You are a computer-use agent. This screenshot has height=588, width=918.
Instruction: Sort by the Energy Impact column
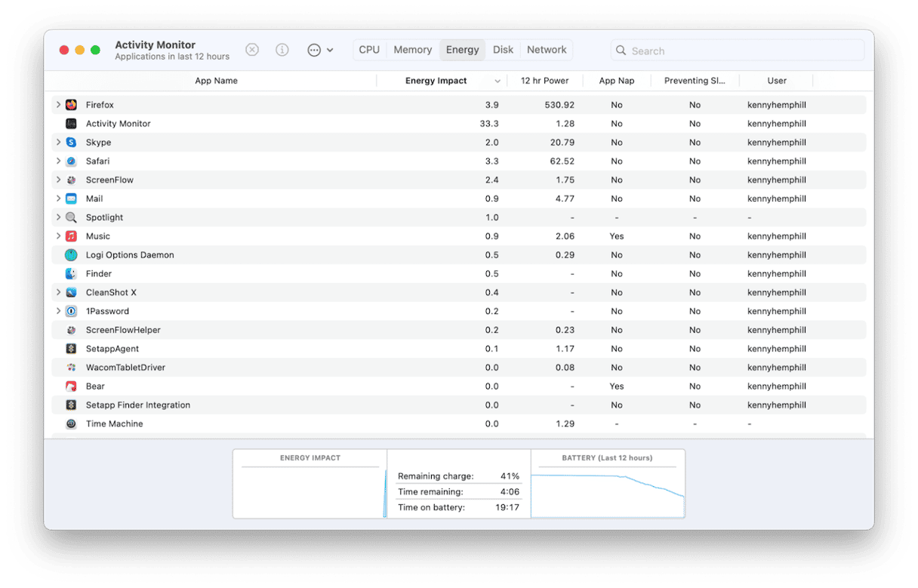436,81
